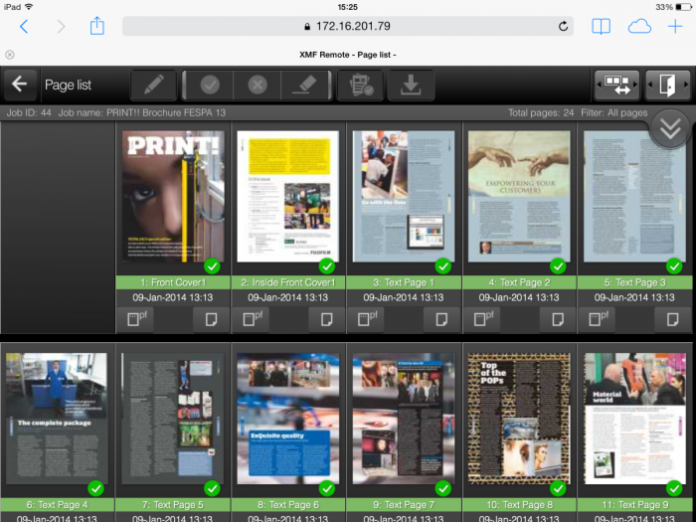Toggle the page spread view button
The width and height of the screenshot is (696, 522).
point(616,85)
